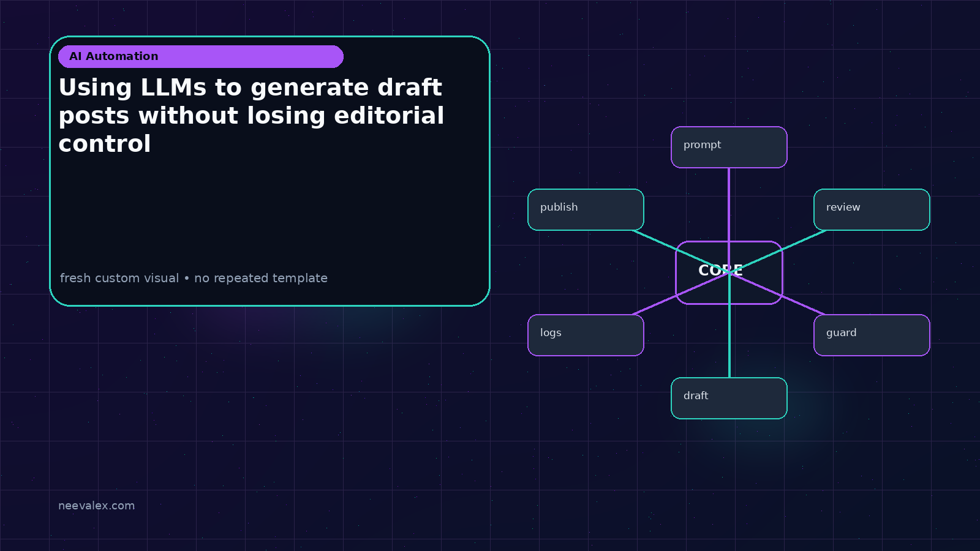Viewport: 980px width, 551px height.
Task: Select the draft node box
Action: (x=729, y=398)
